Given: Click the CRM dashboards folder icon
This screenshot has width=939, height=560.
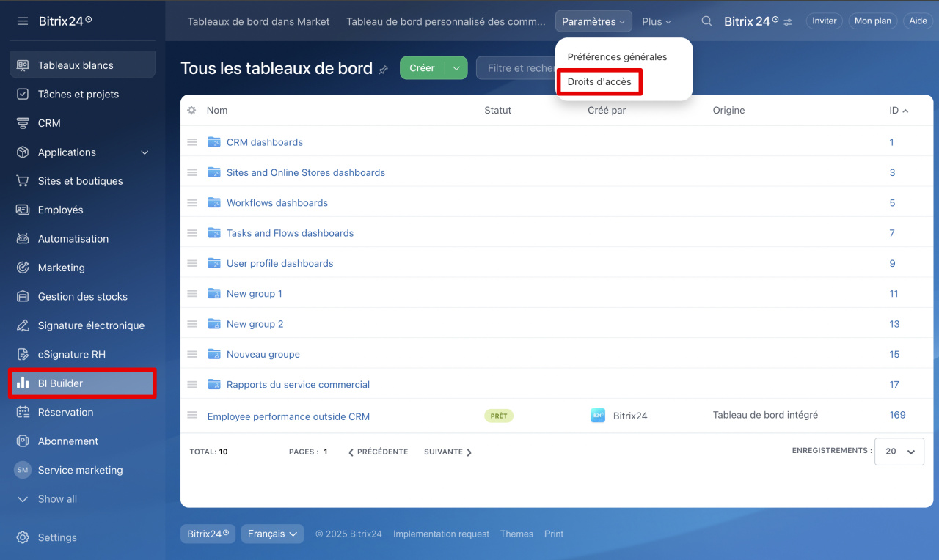Looking at the screenshot, I should 214,142.
